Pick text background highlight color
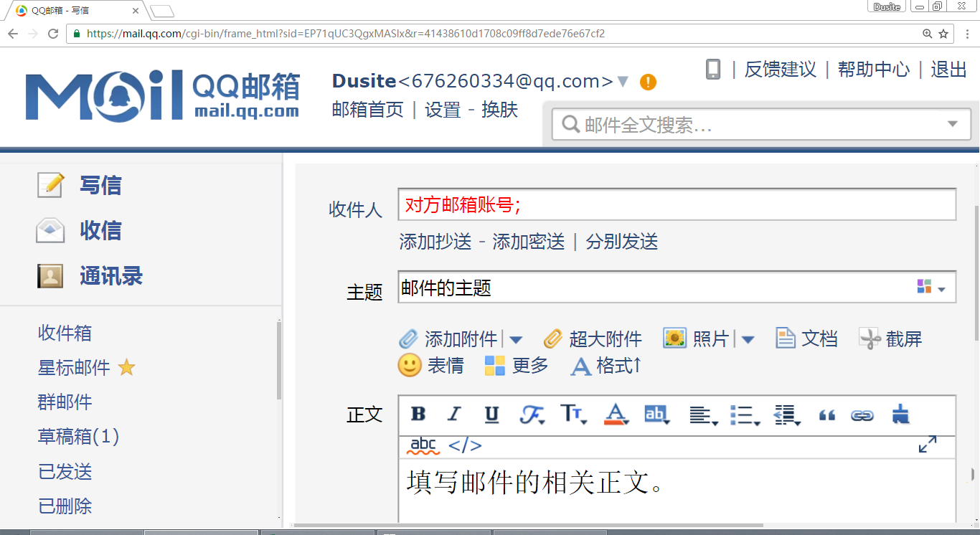The width and height of the screenshot is (980, 535). (x=656, y=414)
